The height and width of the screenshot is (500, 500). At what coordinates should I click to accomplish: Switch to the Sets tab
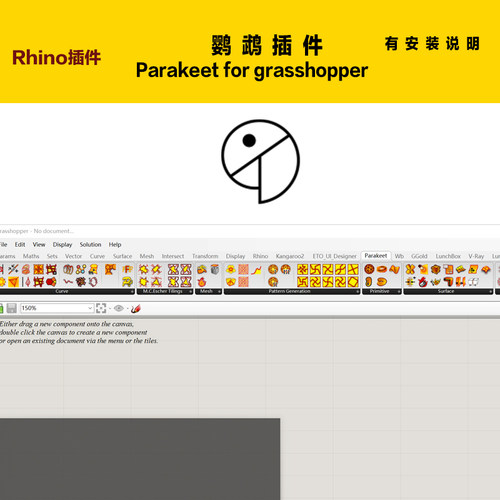pos(52,256)
